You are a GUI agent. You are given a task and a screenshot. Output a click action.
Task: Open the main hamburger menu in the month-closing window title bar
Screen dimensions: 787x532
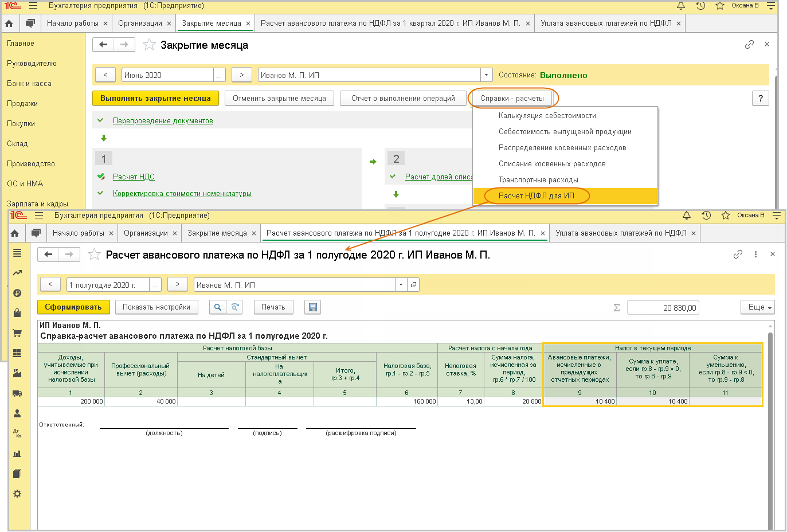click(x=33, y=6)
